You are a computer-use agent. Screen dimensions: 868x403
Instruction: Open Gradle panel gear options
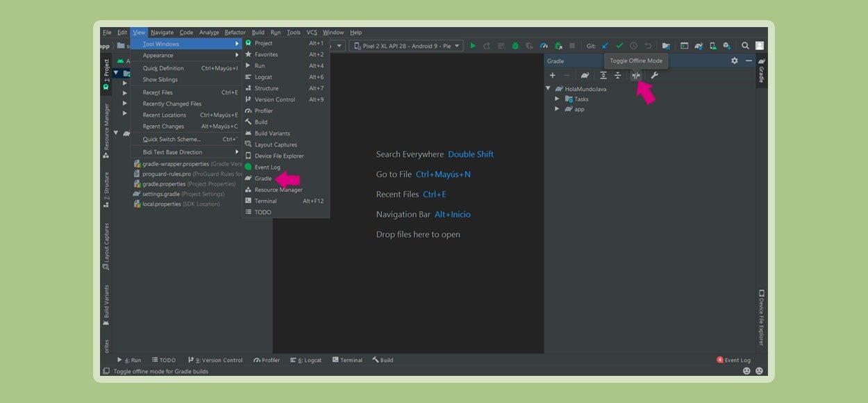(x=735, y=60)
